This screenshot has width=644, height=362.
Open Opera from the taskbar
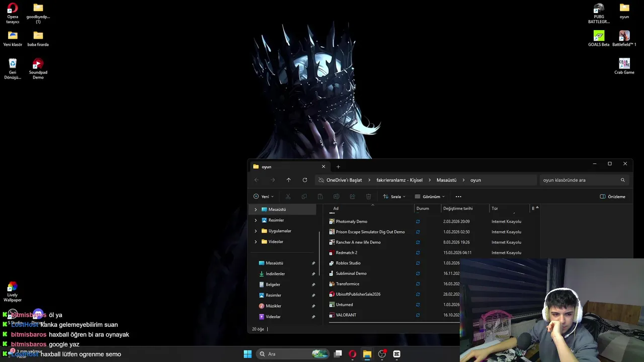click(x=352, y=354)
